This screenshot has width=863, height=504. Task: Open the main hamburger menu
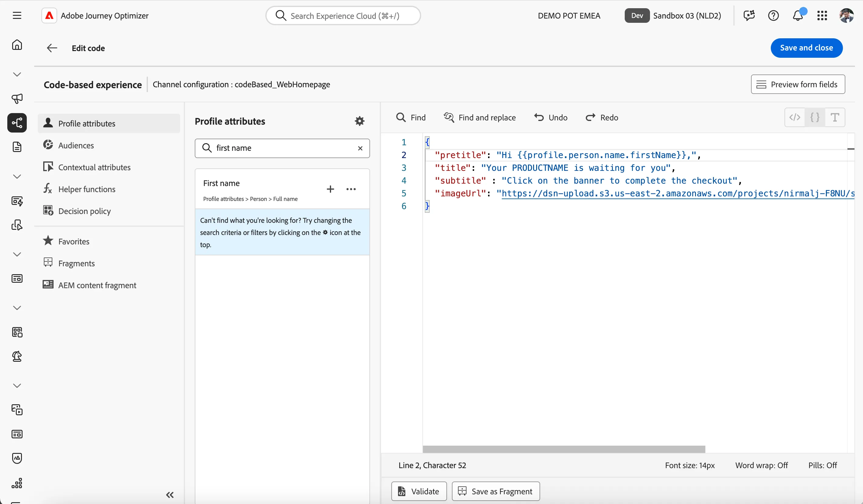tap(17, 16)
